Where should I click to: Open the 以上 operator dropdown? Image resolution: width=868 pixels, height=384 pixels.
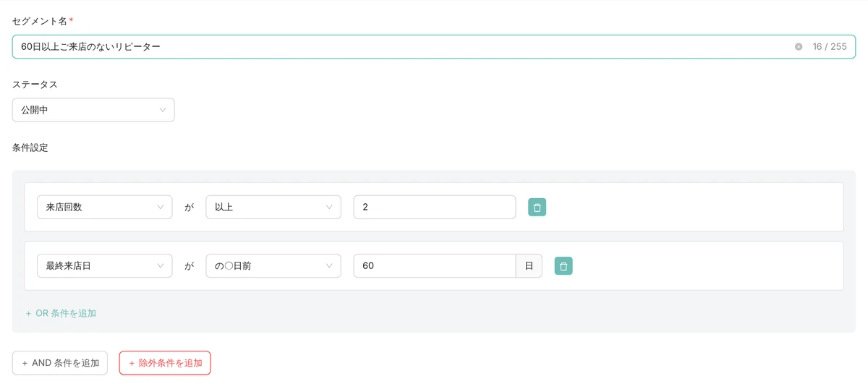[x=273, y=207]
